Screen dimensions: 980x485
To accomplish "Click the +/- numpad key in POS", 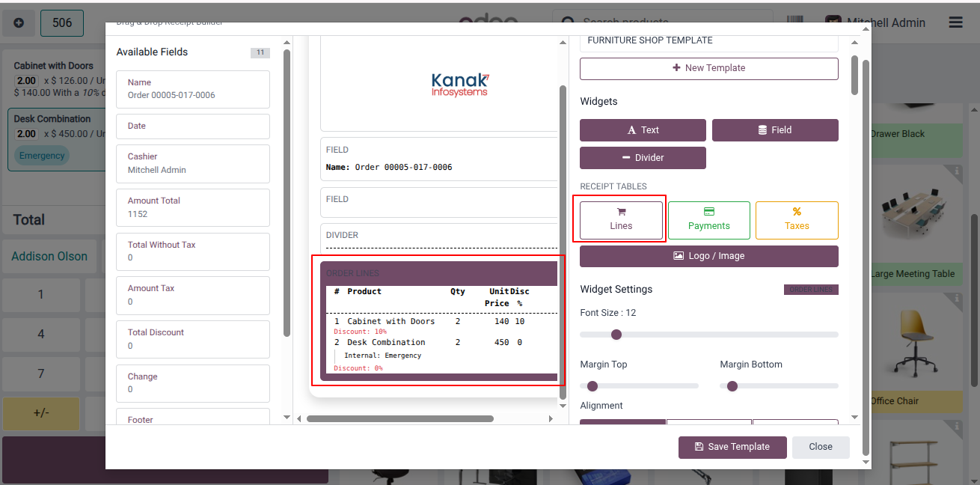I will tap(41, 413).
